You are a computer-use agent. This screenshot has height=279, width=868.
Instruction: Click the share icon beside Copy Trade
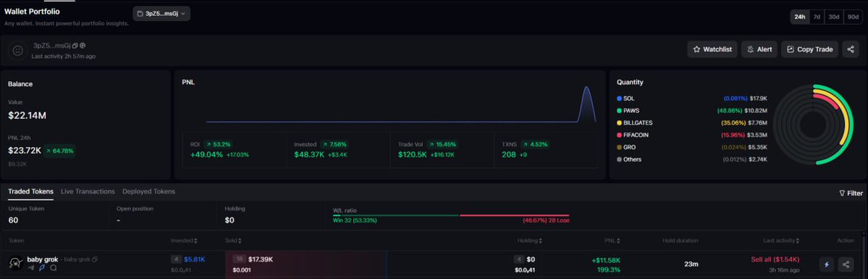tap(851, 49)
